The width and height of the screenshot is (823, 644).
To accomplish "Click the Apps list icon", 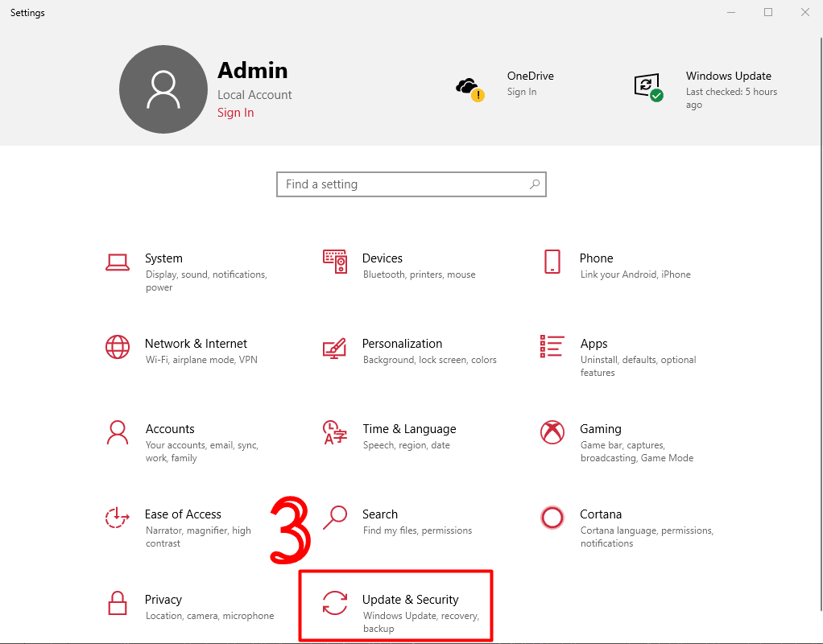I will [x=552, y=346].
